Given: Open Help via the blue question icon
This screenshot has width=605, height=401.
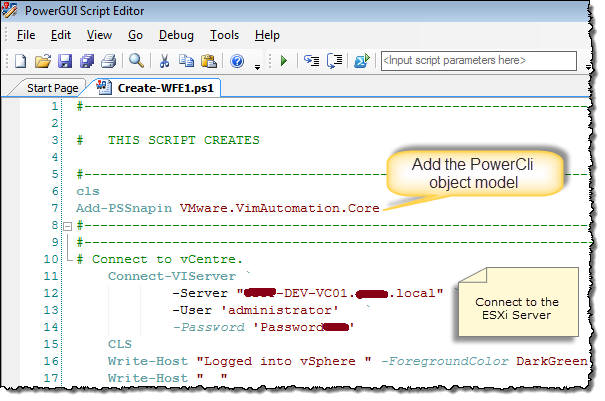Looking at the screenshot, I should pyautogui.click(x=237, y=61).
